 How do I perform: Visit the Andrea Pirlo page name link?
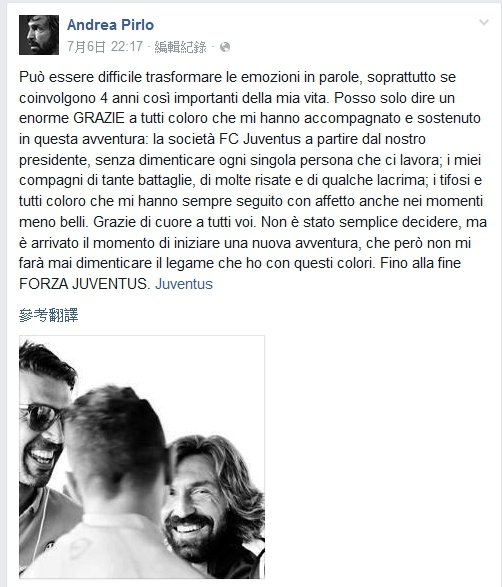[x=110, y=25]
